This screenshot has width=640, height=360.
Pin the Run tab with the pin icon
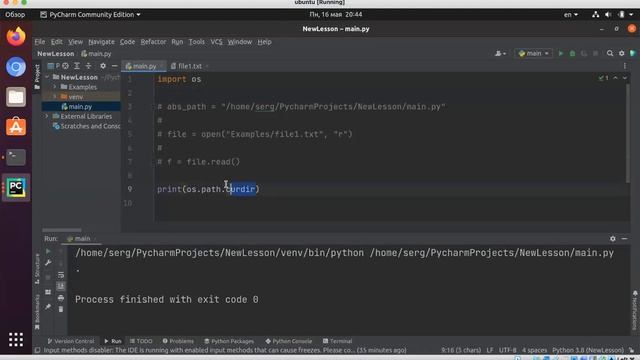click(48, 307)
